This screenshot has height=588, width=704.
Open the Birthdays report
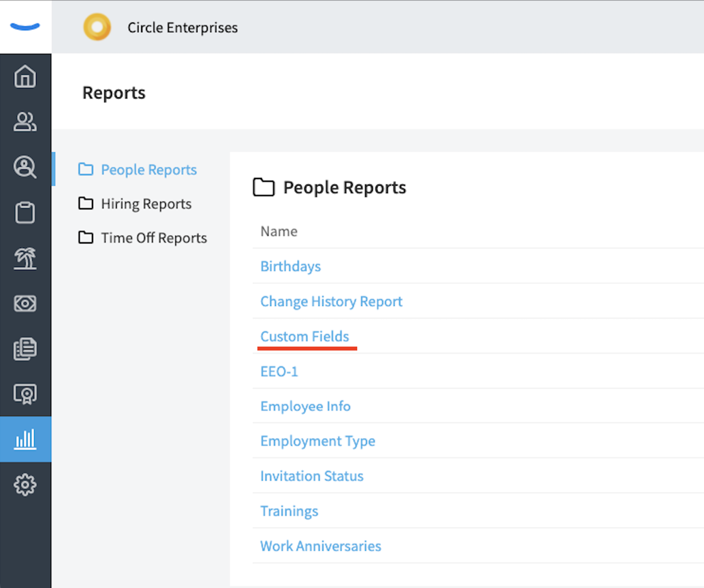[290, 266]
